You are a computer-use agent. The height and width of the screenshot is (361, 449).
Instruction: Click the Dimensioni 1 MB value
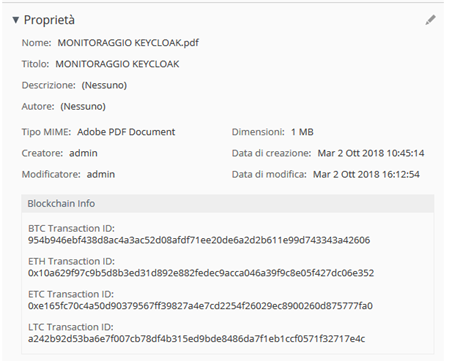(302, 132)
